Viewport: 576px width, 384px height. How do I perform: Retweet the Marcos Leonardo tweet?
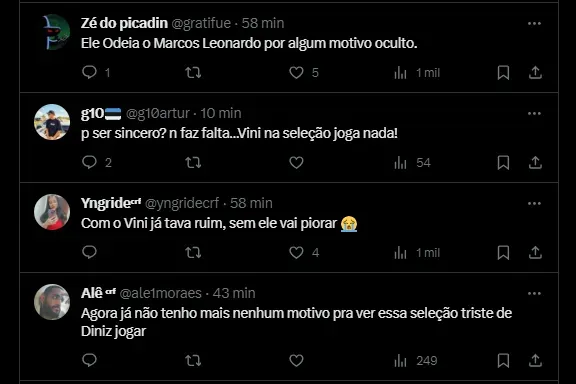click(x=193, y=72)
